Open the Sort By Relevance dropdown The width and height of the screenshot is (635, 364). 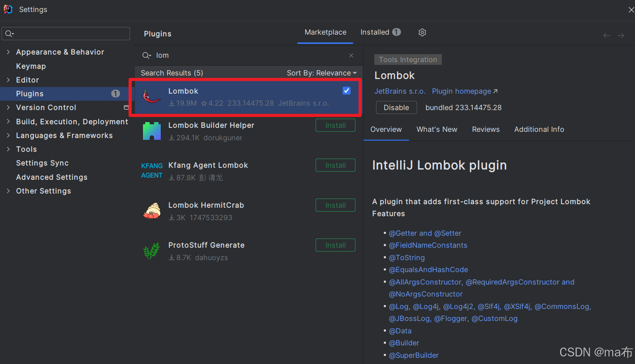coord(322,73)
